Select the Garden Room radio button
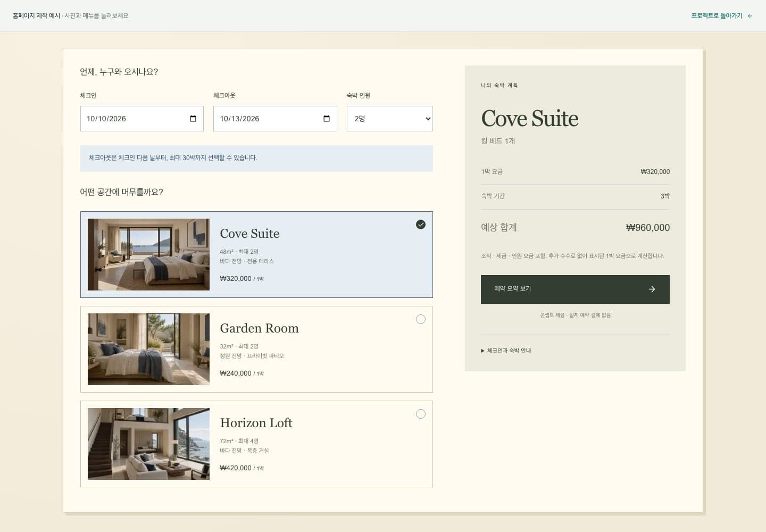Screen dimensions: 766x532 421,319
